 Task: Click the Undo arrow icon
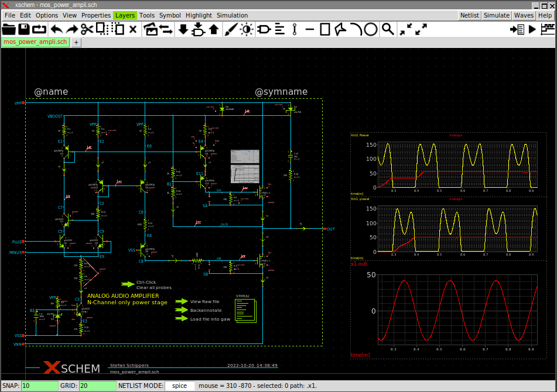tap(56, 29)
